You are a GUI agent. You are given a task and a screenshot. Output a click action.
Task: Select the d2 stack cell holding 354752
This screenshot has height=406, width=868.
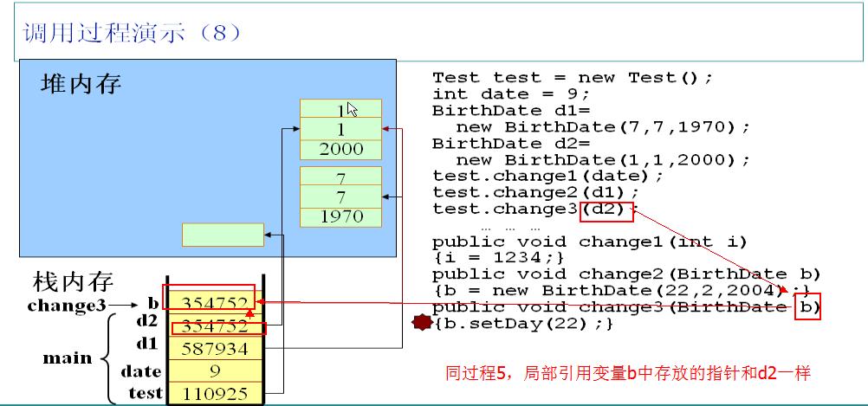pos(215,327)
